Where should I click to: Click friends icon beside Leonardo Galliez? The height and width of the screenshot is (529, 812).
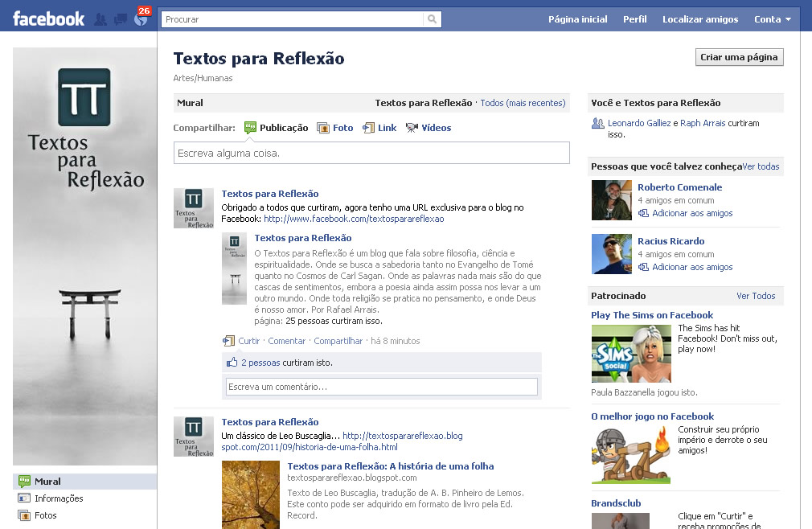[597, 123]
